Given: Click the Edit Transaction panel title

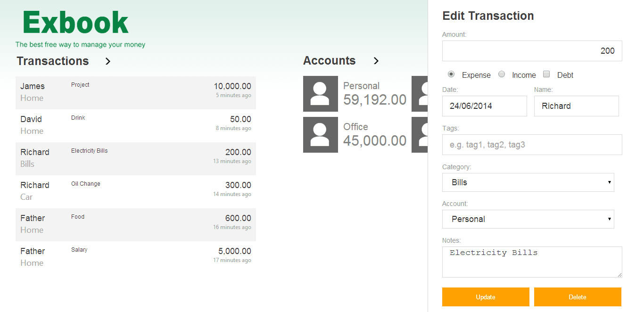Looking at the screenshot, I should pos(488,16).
